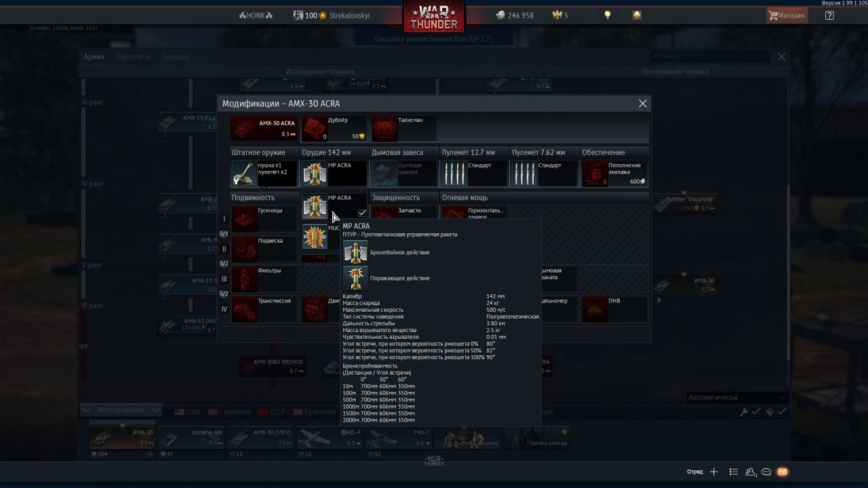Switch to Авиация tab in research window

(175, 57)
